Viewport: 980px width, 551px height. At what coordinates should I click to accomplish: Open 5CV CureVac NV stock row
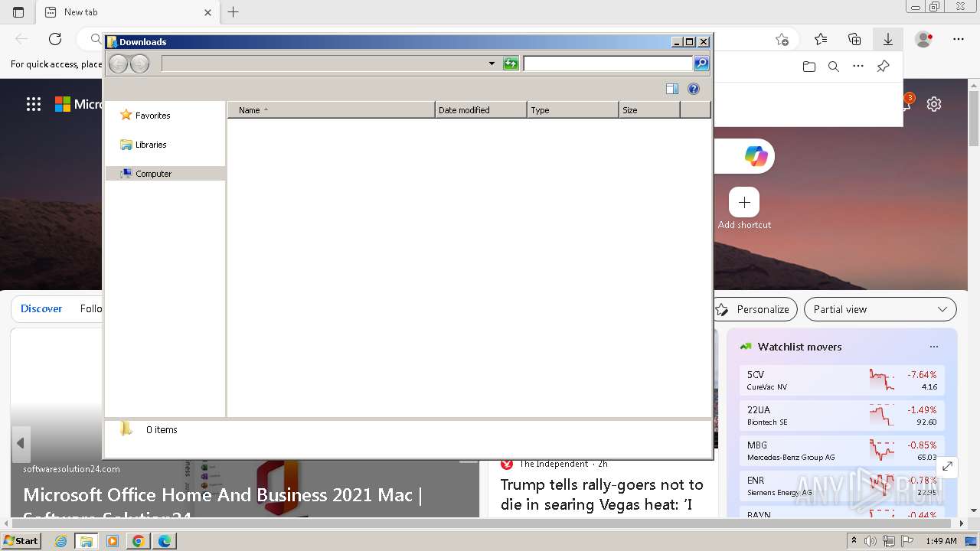click(x=842, y=380)
